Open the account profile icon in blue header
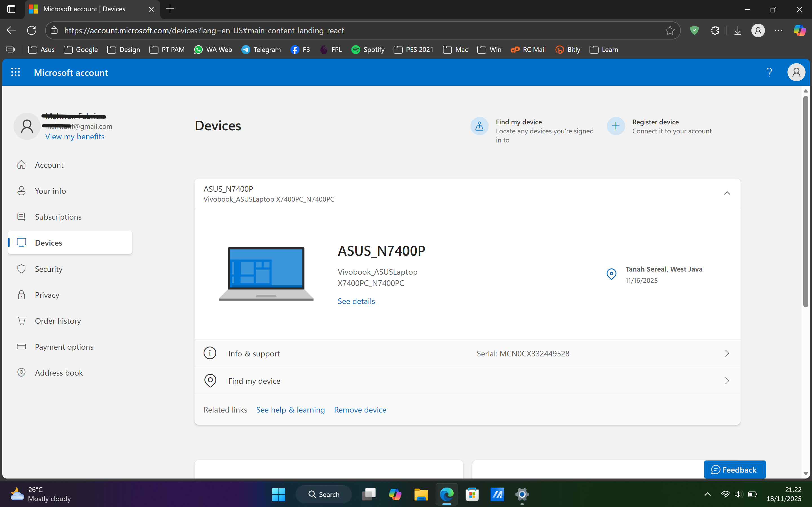 coord(796,72)
